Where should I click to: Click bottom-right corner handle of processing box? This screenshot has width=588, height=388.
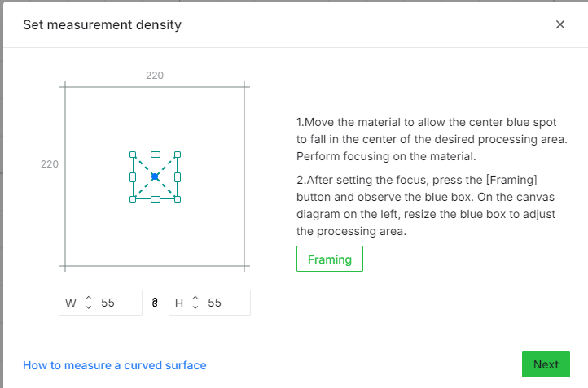click(178, 199)
